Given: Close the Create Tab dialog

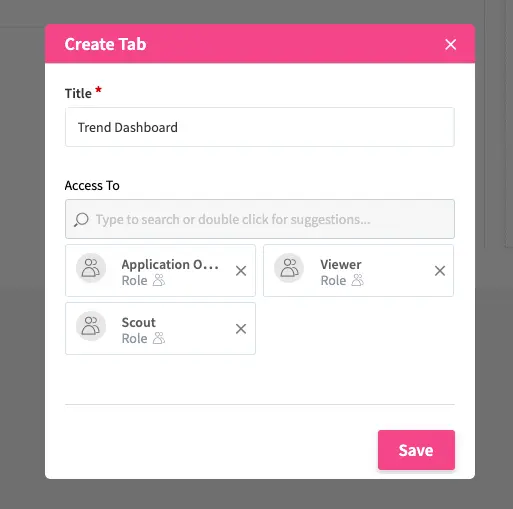Looking at the screenshot, I should [x=450, y=44].
